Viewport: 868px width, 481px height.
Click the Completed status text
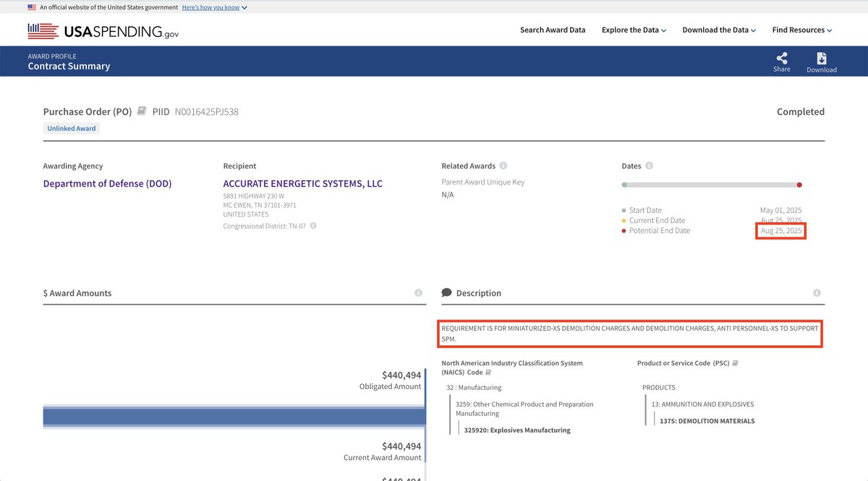[x=801, y=112]
